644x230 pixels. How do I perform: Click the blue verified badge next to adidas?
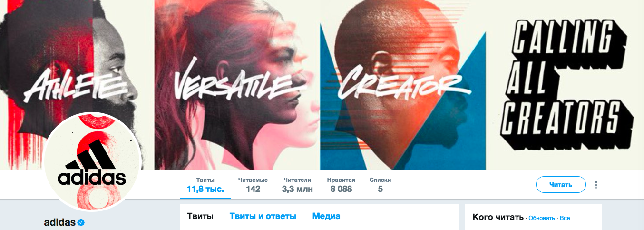[x=81, y=222]
